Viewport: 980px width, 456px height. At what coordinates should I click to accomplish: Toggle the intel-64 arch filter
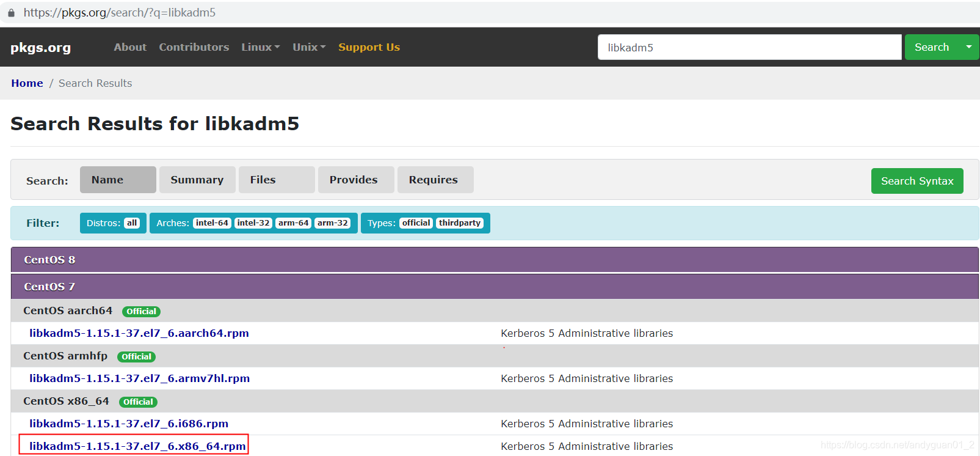(x=212, y=223)
